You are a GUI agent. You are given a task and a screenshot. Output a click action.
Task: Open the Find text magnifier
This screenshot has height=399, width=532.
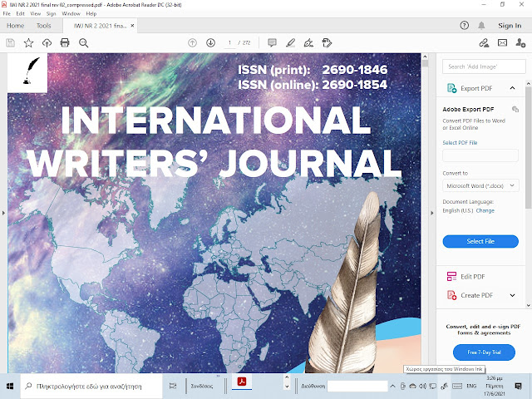(83, 42)
